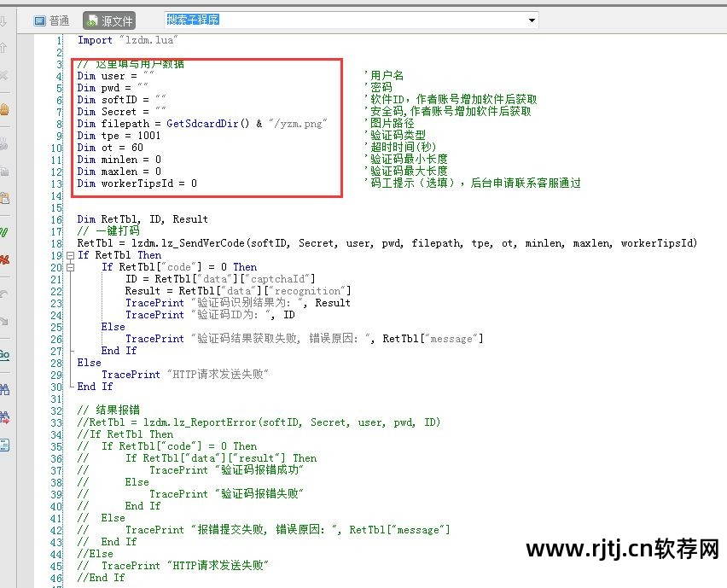Click TracePrint 验证码识别结果为 line
This screenshot has height=588, width=727.
[x=238, y=303]
